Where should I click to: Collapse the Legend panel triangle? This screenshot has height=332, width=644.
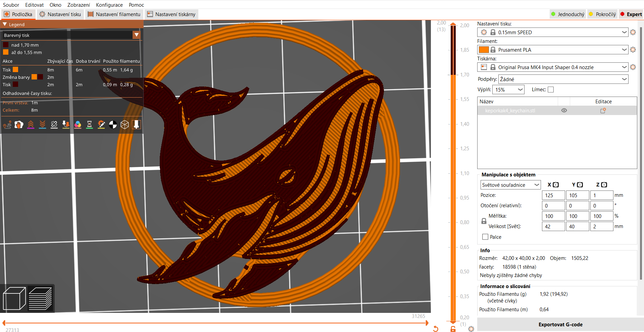tap(5, 24)
